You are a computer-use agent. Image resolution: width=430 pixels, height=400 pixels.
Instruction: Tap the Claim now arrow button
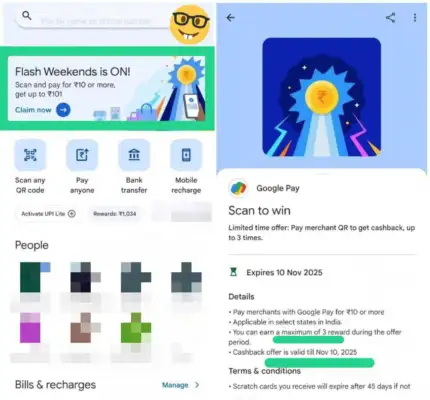coord(63,110)
